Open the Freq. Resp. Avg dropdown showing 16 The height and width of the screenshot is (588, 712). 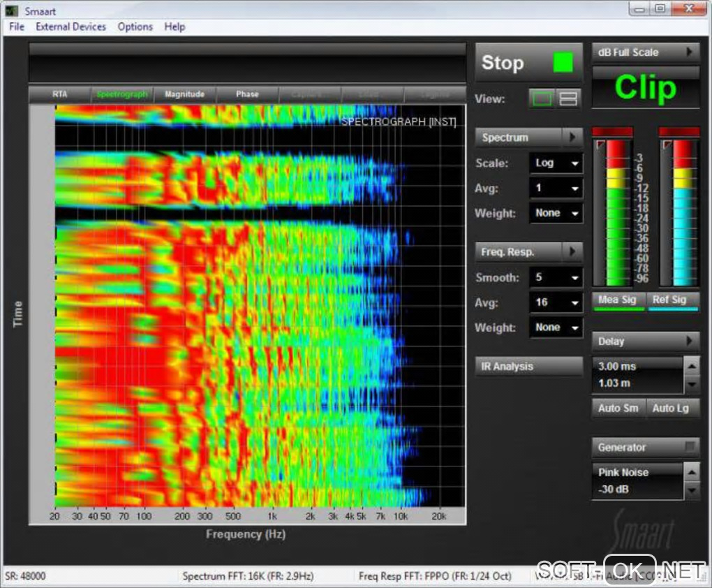coord(556,302)
